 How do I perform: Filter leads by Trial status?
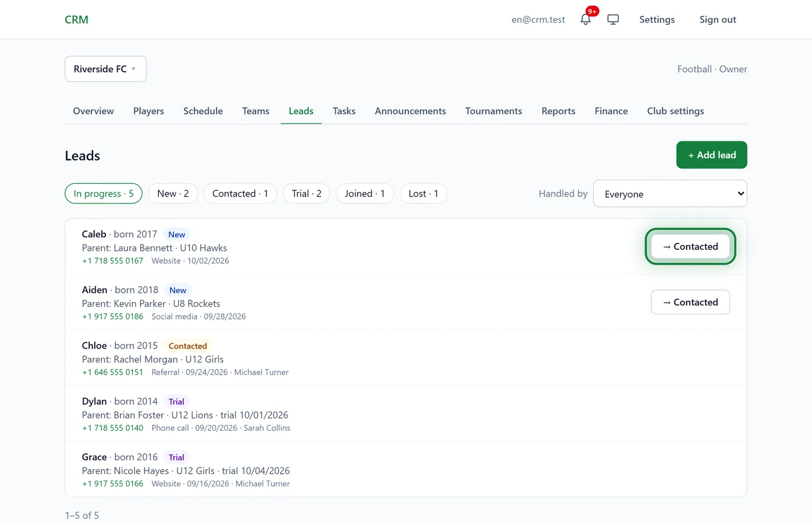point(307,194)
